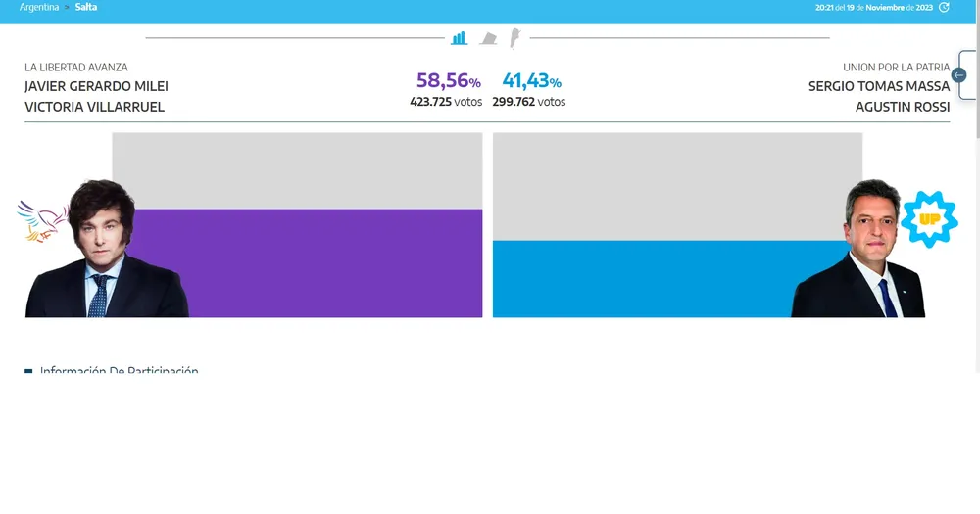Click the Union por la Patria UP badge
This screenshot has width=980, height=514.
(928, 217)
